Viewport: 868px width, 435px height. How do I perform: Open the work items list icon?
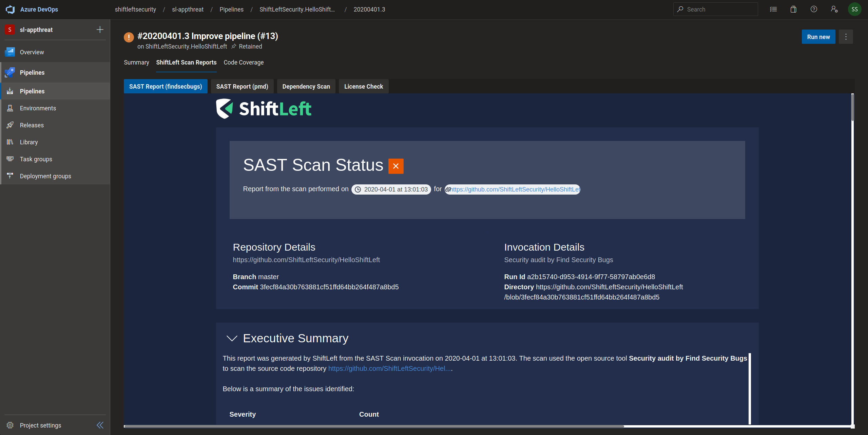[x=773, y=10]
